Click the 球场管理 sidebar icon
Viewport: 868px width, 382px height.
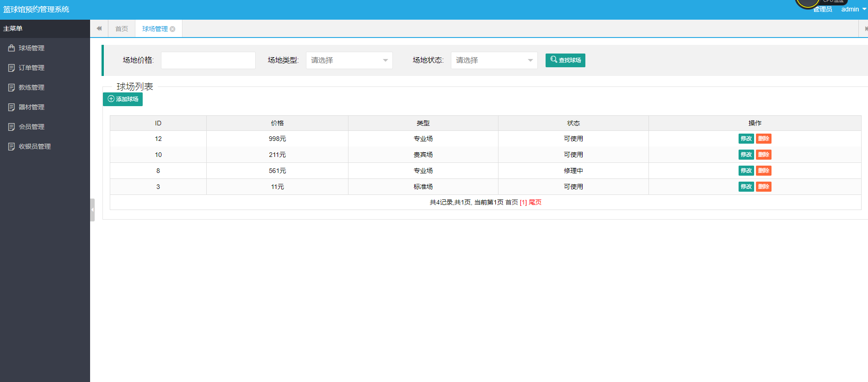11,48
